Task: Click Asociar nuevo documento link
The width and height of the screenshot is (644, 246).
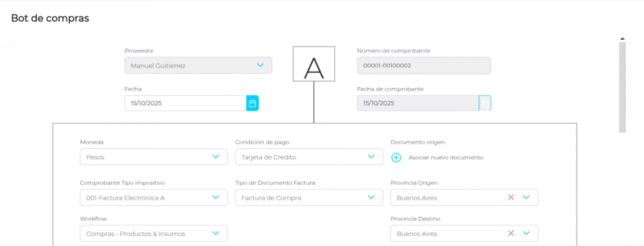Action: 446,158
